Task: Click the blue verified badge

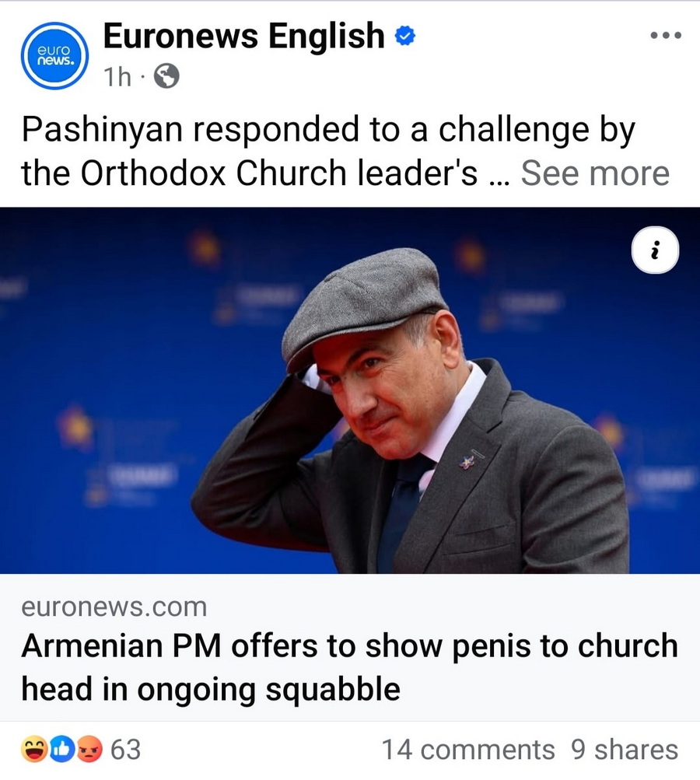Action: click(405, 36)
